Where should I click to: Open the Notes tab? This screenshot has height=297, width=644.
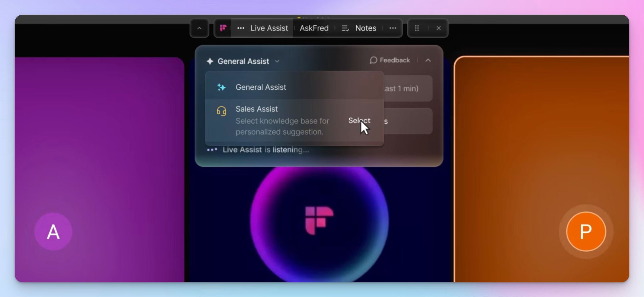pyautogui.click(x=366, y=28)
